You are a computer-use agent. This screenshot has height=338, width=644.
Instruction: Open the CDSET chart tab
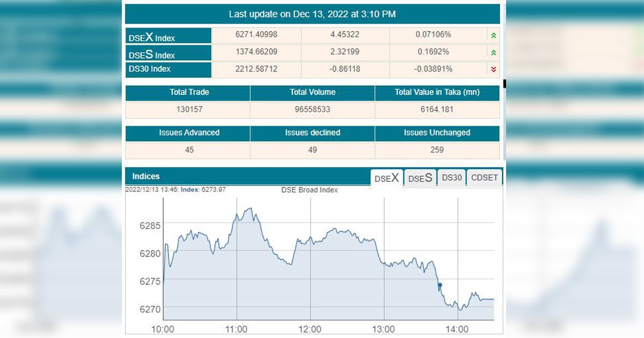[485, 178]
